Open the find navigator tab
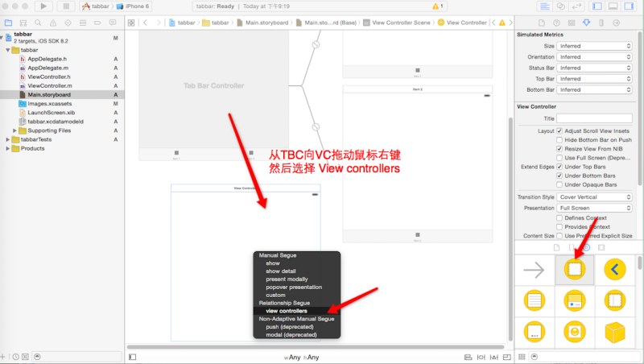This screenshot has width=644, height=364. pos(38,23)
